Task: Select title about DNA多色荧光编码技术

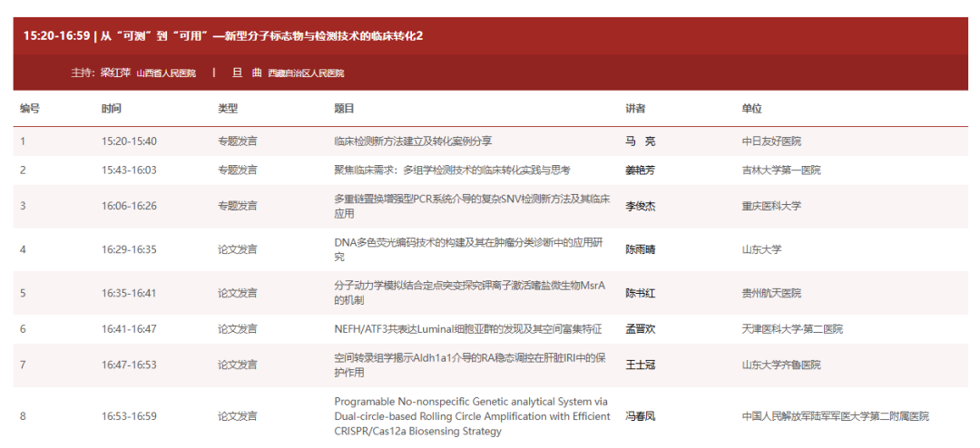Action: click(x=469, y=249)
